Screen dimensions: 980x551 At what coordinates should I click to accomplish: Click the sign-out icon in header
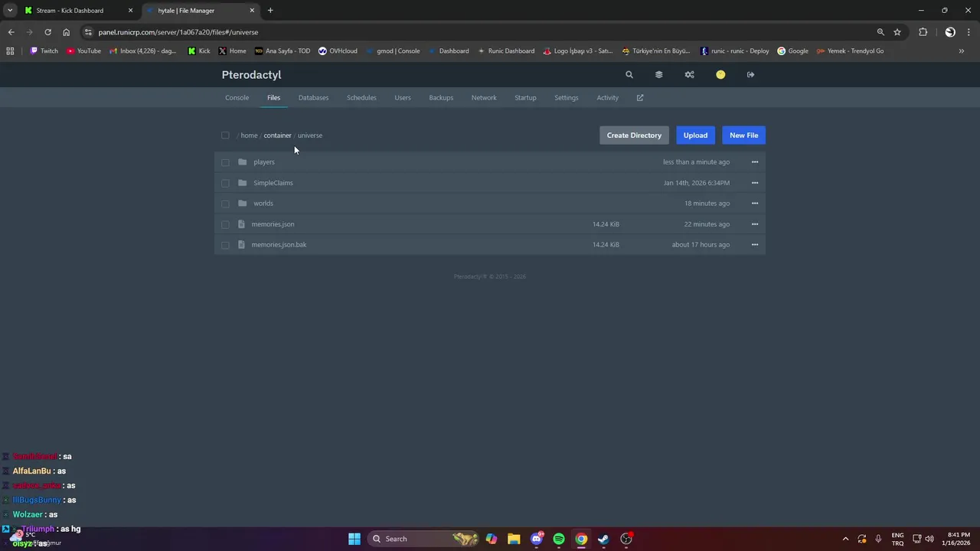coord(750,75)
